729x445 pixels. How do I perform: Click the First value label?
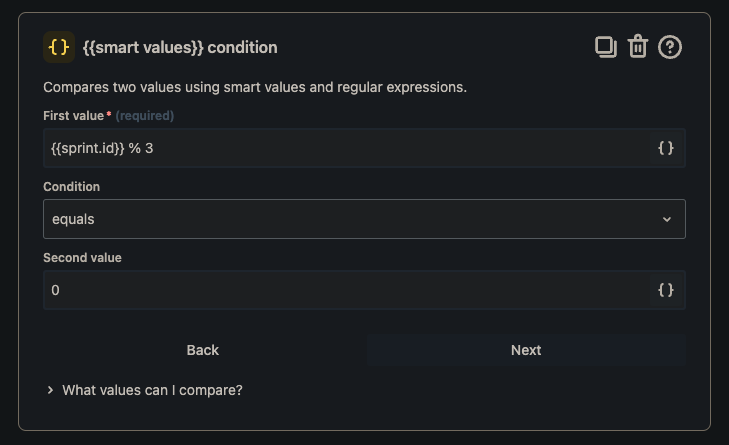pyautogui.click(x=73, y=116)
